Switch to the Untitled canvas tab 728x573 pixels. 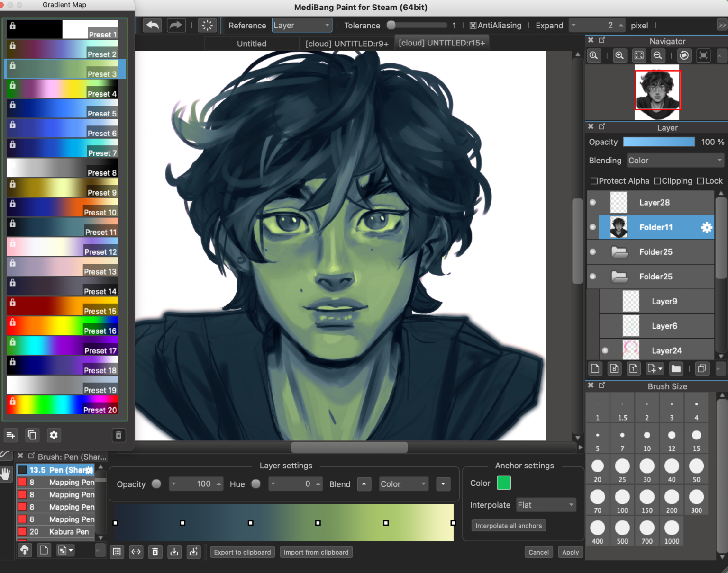pyautogui.click(x=251, y=43)
